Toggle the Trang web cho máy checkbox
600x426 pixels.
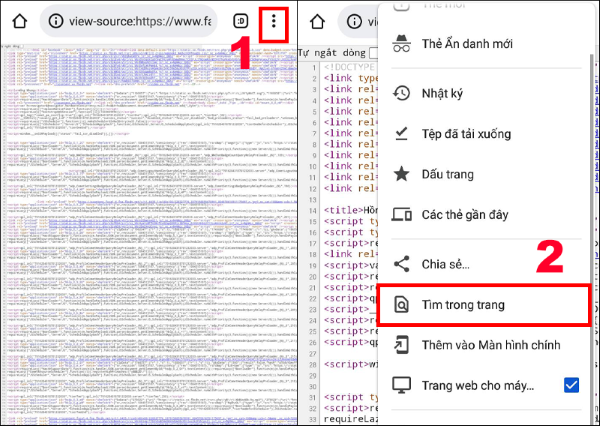(x=571, y=384)
